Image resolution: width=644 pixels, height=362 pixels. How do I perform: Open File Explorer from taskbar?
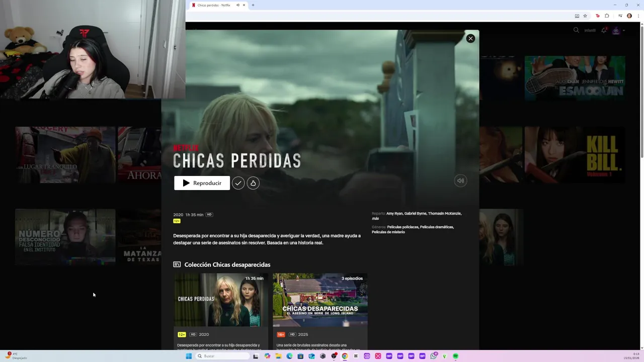[279, 356]
